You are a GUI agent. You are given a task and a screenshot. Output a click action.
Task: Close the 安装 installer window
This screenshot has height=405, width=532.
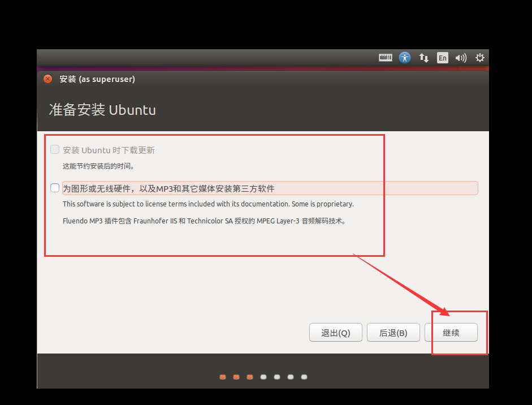click(48, 79)
